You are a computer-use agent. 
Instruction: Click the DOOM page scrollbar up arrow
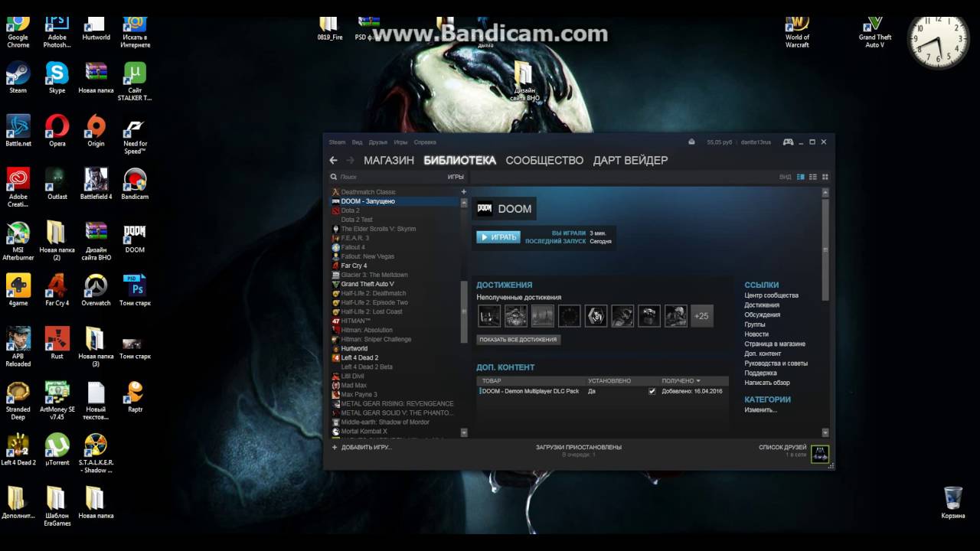(825, 193)
